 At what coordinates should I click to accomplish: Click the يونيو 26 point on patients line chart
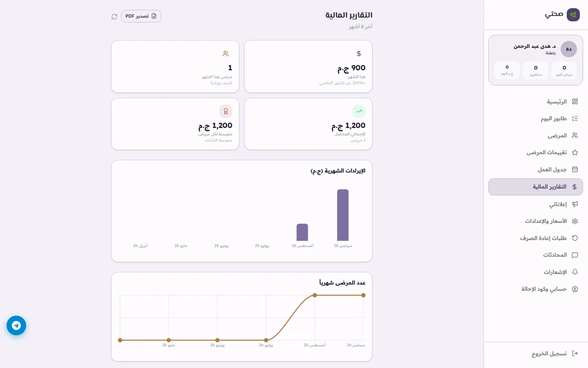coord(218,340)
